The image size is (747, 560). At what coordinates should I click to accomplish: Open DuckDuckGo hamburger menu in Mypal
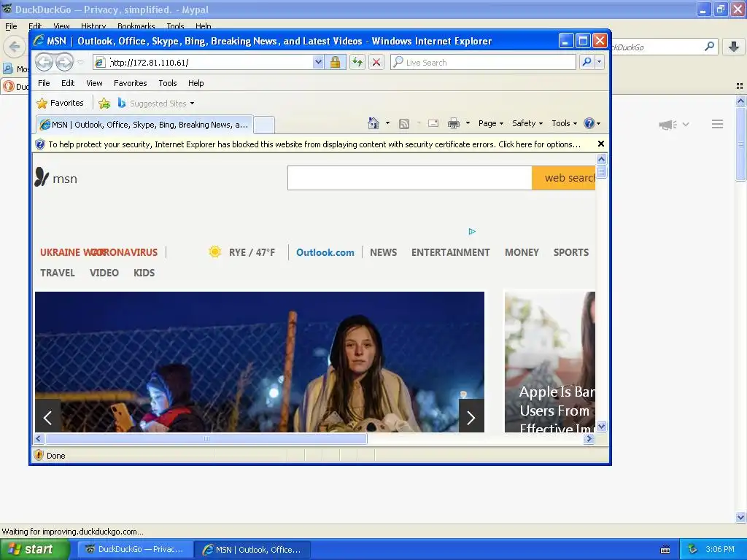(x=718, y=124)
